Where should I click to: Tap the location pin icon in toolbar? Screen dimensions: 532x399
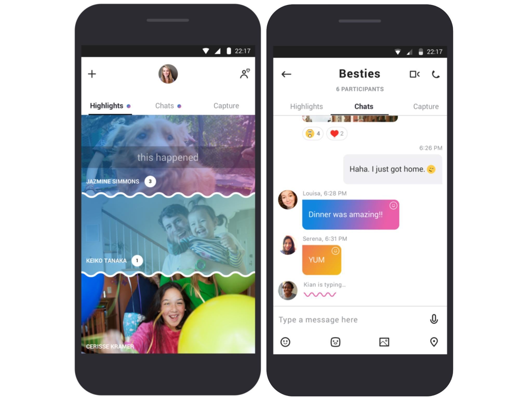tap(435, 341)
